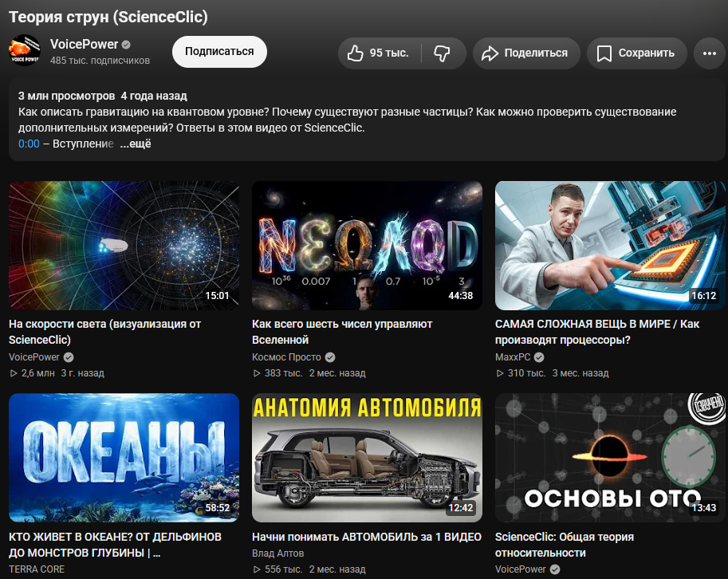Viewport: 728px width, 579px height.
Task: Click the 13:43 duration badge
Action: [x=704, y=508]
